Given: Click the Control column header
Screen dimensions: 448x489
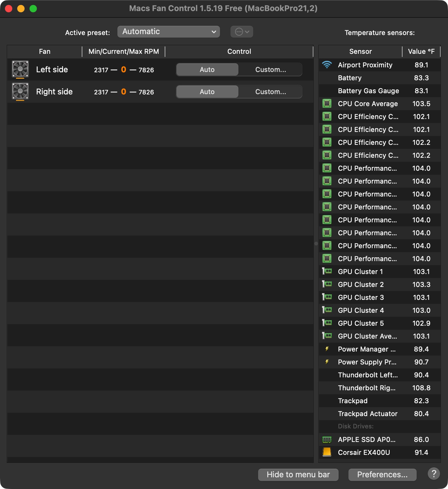Looking at the screenshot, I should click(x=239, y=51).
